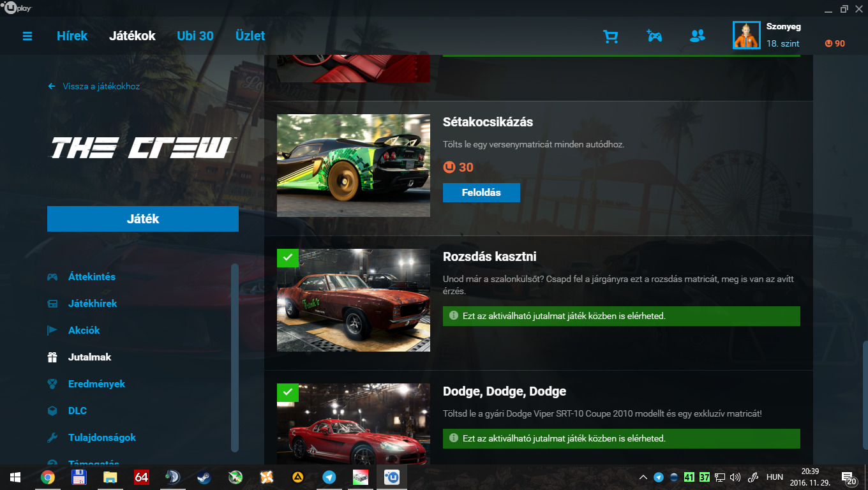The height and width of the screenshot is (490, 868).
Task: Click the Szonyeg profile avatar
Action: pos(747,35)
